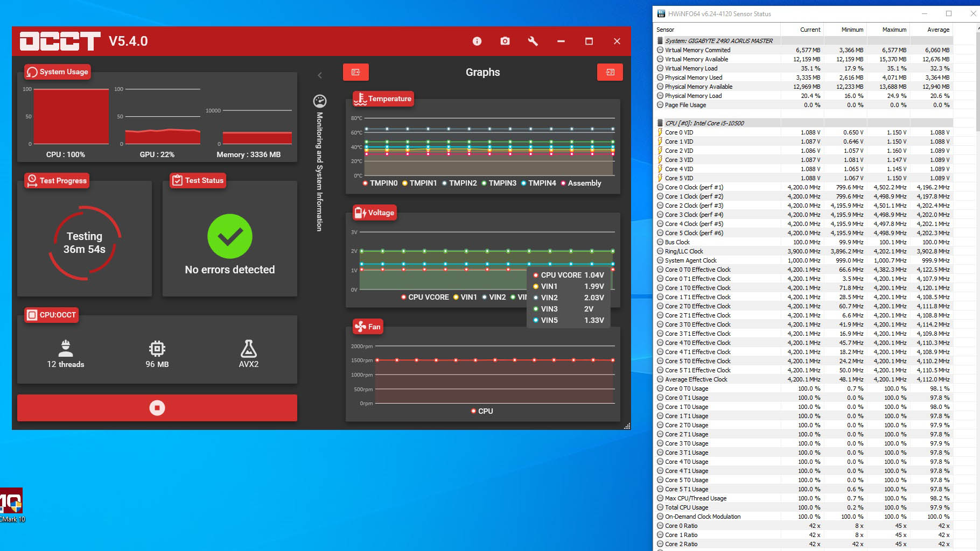Toggle TMPIN3 series in temperature legend
Viewport: 980px width, 551px height.
[x=499, y=183]
